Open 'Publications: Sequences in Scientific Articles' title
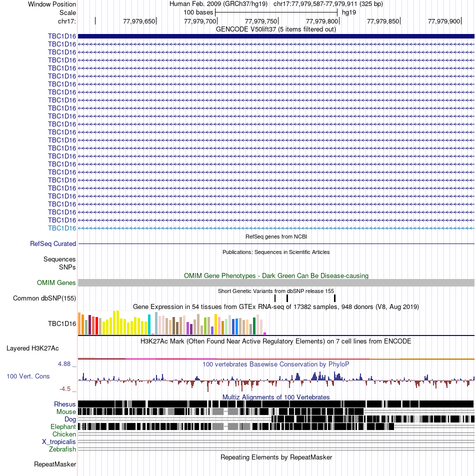475x476 pixels. coord(276,252)
